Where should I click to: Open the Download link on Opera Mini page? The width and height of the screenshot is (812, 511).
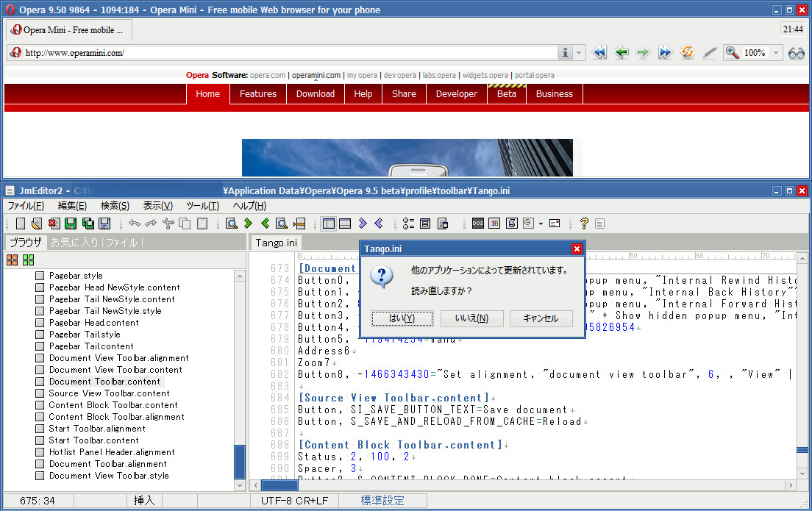(x=316, y=93)
